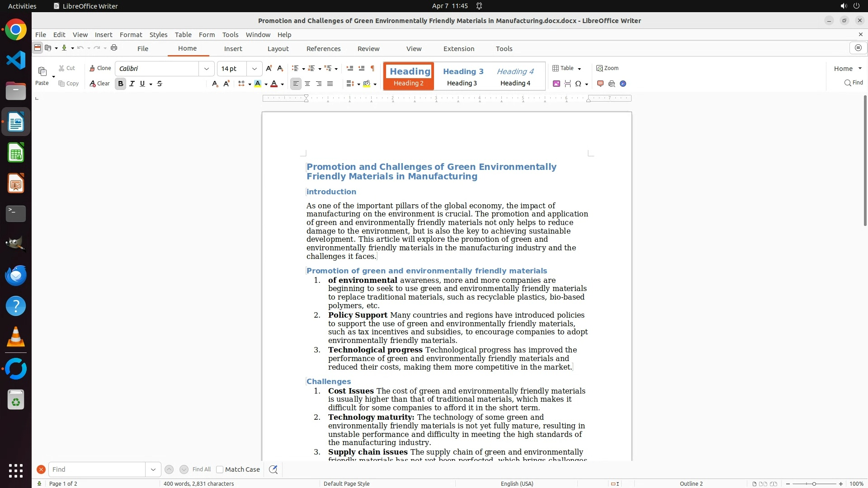This screenshot has height=488, width=868.
Task: Click the strikethrough icon
Action: 160,84
